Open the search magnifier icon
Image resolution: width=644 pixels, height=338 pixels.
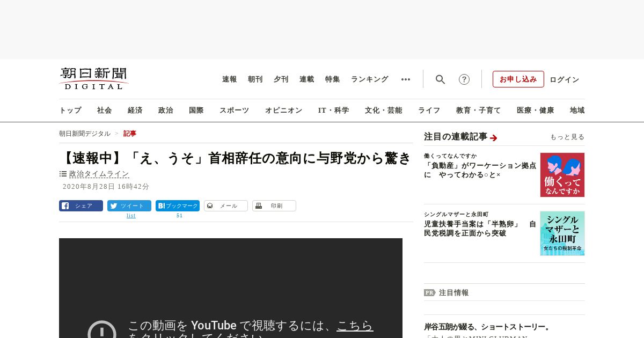440,79
